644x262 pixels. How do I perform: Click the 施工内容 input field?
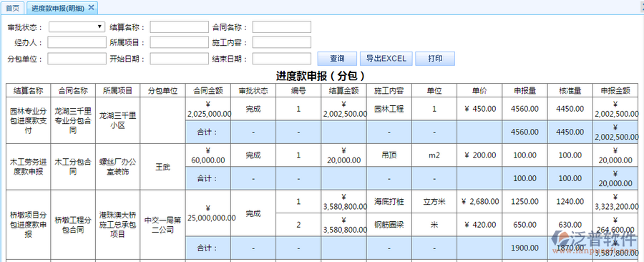282,42
